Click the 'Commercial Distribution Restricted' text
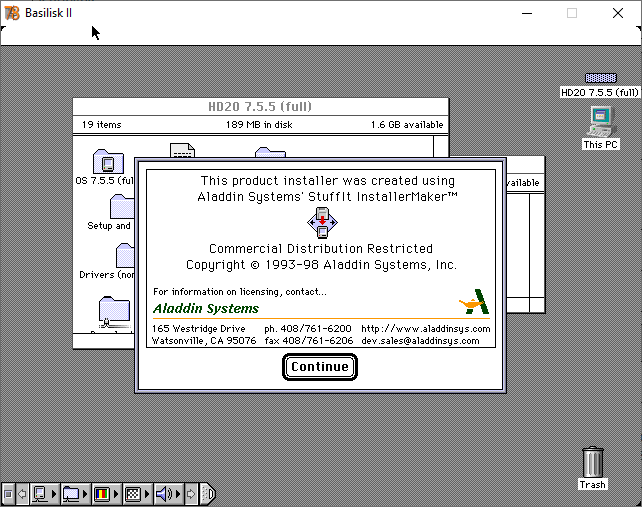The image size is (642, 507). coord(321,249)
